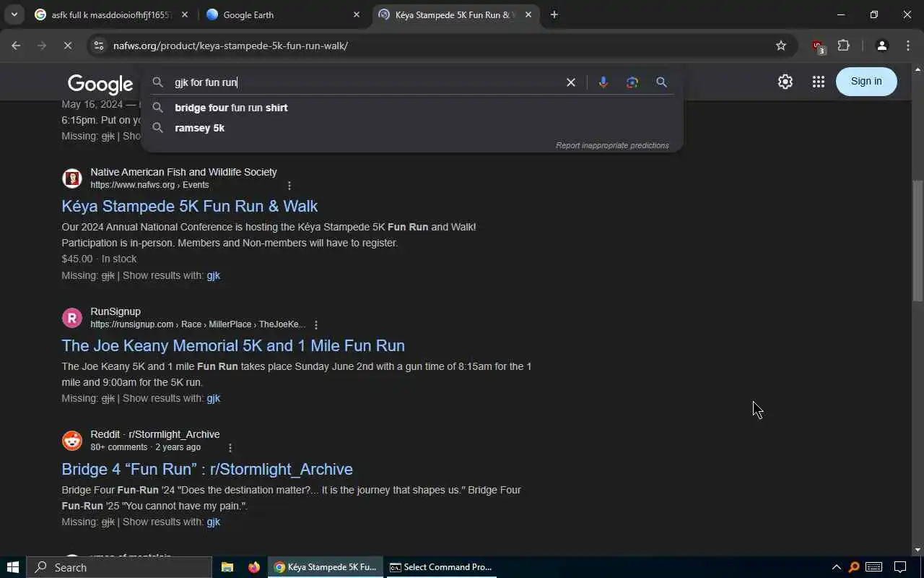Open Google quick settings gear
The height and width of the screenshot is (578, 924).
click(x=785, y=82)
